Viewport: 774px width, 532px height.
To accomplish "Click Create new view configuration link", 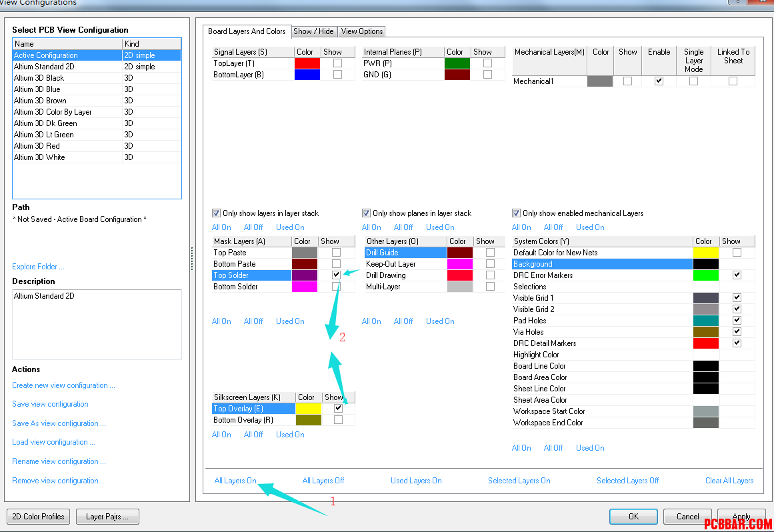I will pos(64,385).
